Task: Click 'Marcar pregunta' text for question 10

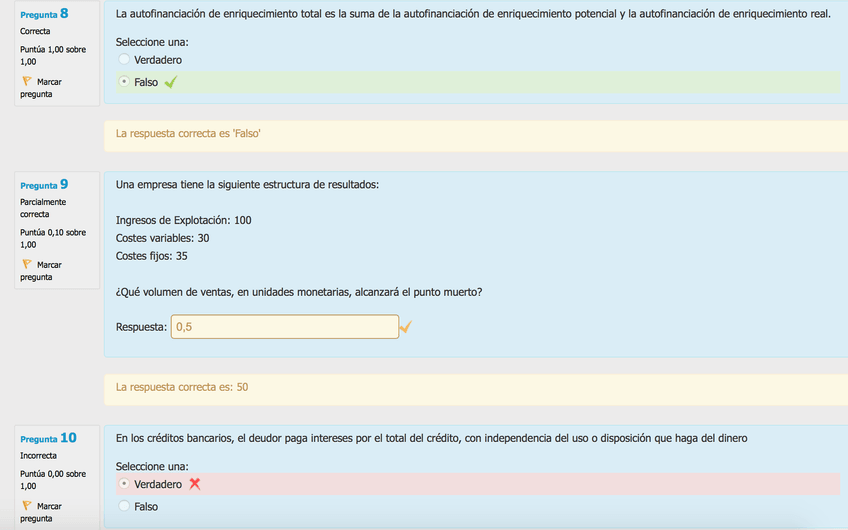Action: pyautogui.click(x=42, y=512)
